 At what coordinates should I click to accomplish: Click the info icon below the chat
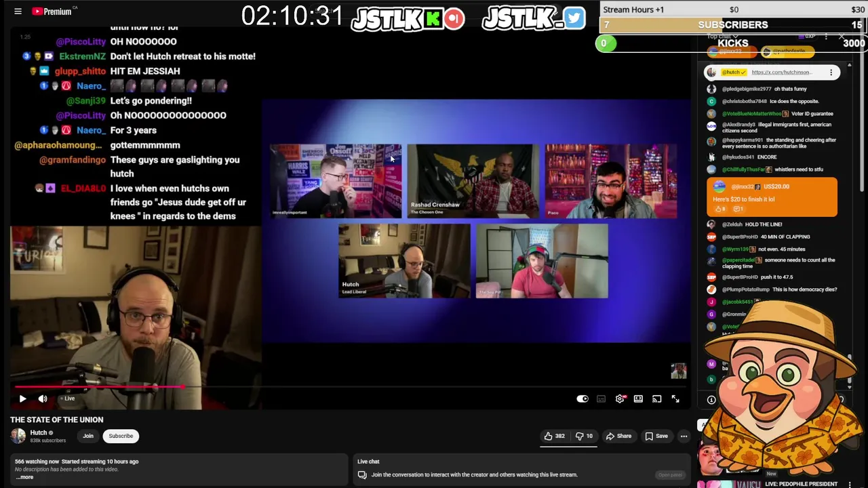tap(711, 400)
